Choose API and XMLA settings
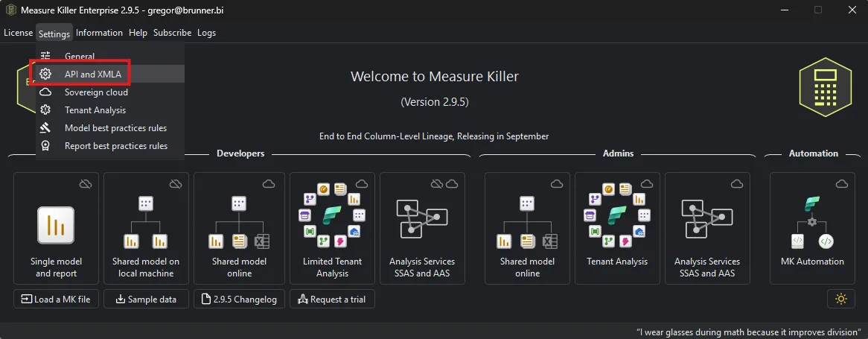The image size is (868, 339). tap(110, 74)
